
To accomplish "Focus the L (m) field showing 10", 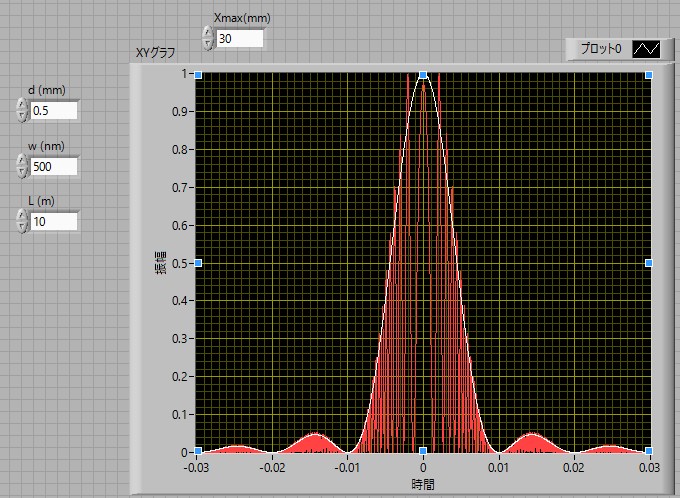I will 54,221.
